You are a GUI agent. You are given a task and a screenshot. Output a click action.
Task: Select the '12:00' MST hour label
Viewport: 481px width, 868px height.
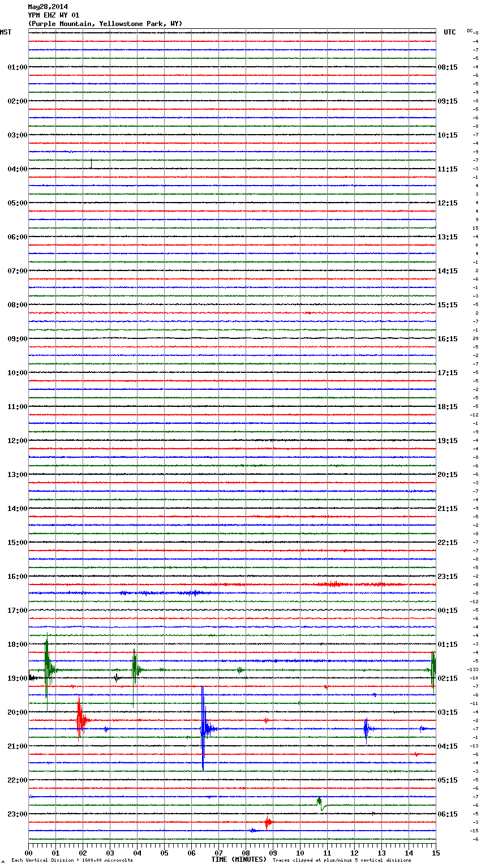click(18, 441)
